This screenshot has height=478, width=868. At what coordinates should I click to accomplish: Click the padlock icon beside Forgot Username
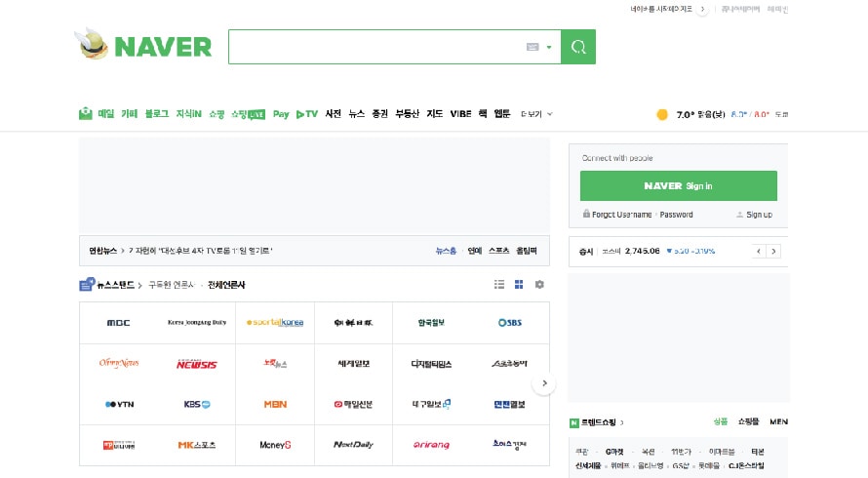click(586, 214)
